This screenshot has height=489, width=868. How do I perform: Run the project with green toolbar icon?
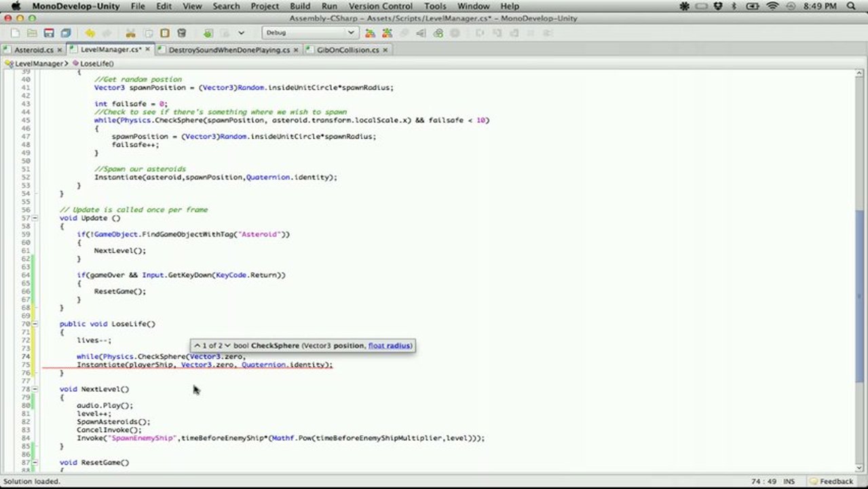coord(208,33)
